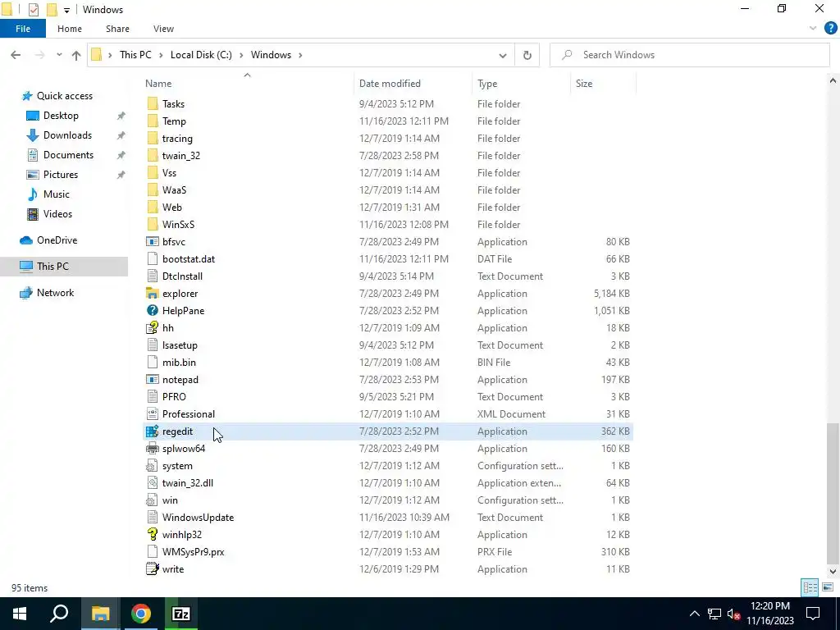Click the Search Windows input field
Screen dimensions: 840x630
click(690, 55)
